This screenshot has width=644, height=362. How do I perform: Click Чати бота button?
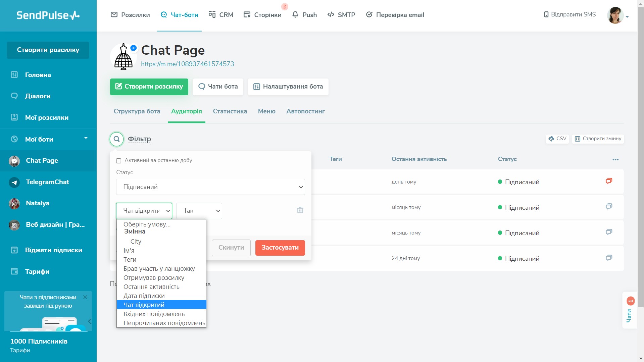[218, 87]
